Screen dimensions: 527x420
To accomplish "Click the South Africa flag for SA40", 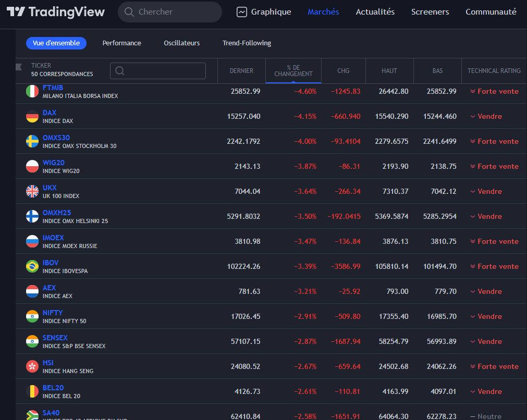I will point(32,416).
